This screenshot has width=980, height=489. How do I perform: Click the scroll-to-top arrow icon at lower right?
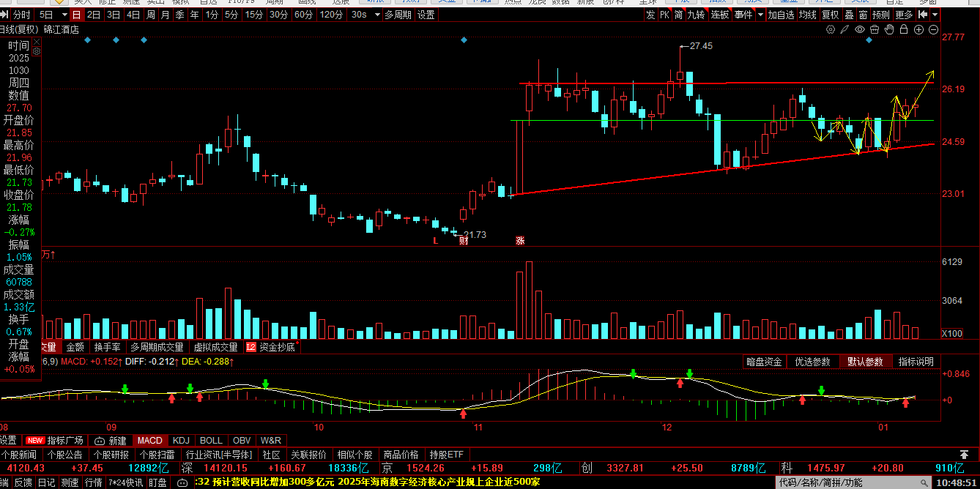[x=964, y=455]
